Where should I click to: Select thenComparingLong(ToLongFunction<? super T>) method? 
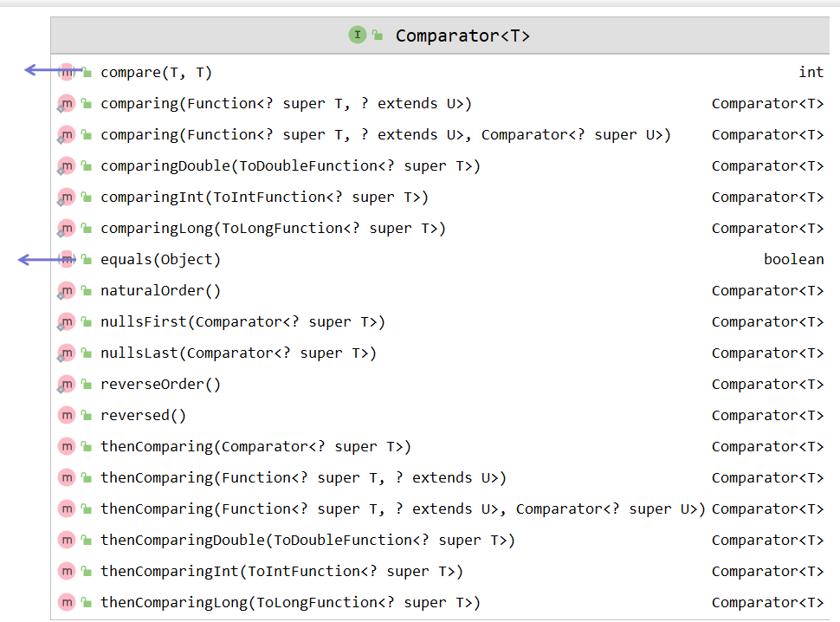(290, 603)
